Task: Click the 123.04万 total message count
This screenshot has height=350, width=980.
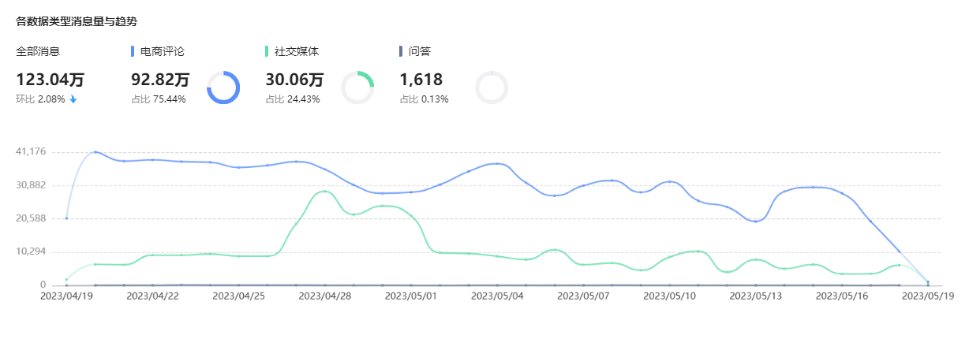Action: [50, 80]
